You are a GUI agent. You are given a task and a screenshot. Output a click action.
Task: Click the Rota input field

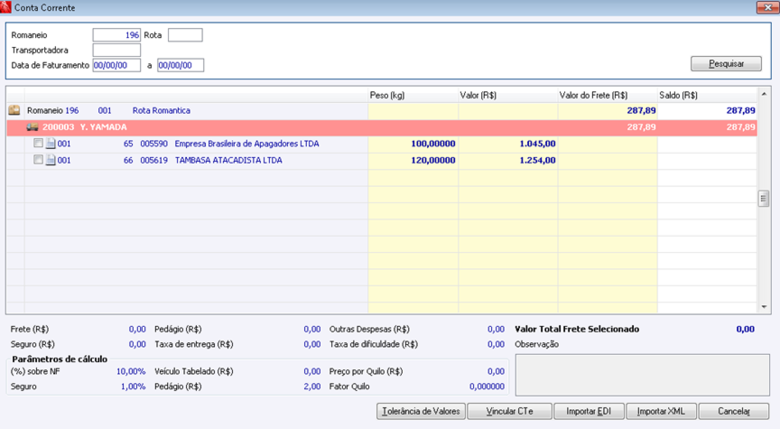(185, 35)
